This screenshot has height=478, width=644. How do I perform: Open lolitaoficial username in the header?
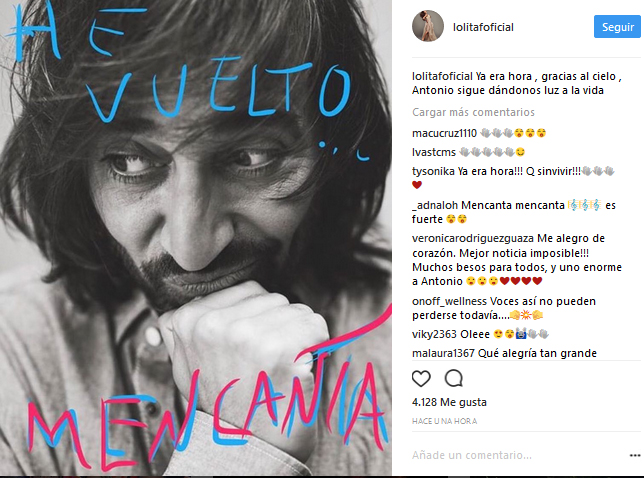(483, 27)
